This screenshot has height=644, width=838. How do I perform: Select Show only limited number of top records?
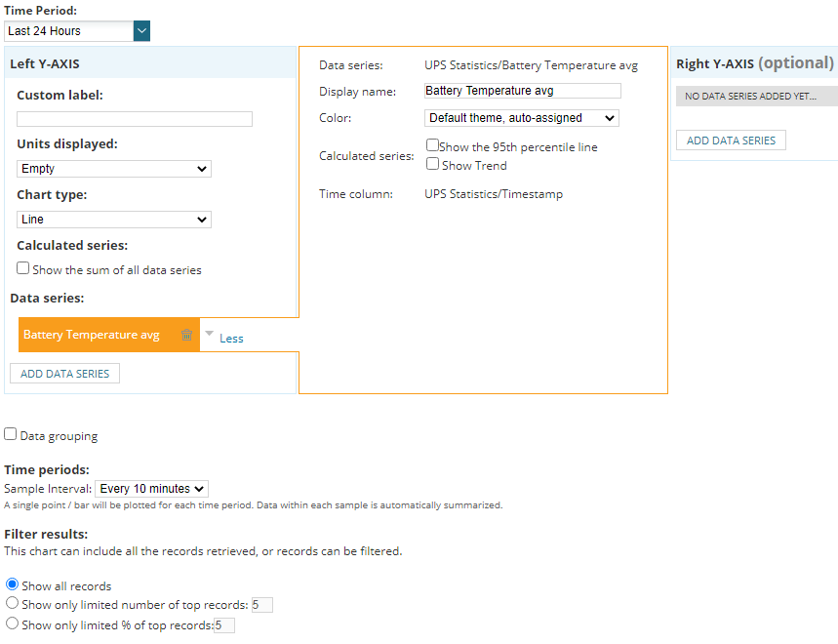coord(13,603)
